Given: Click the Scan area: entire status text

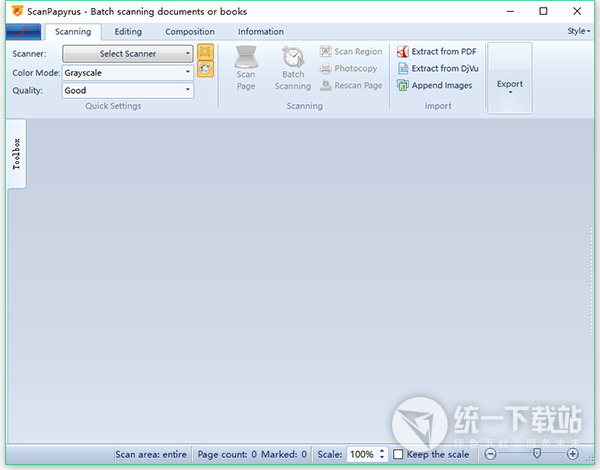Looking at the screenshot, I should pos(151,454).
